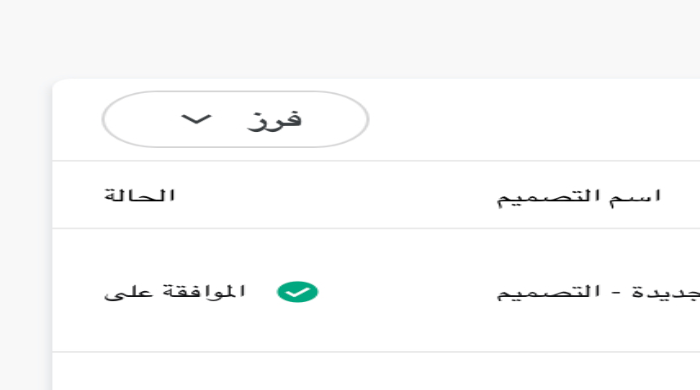This screenshot has height=390, width=700.
Task: Click the gray page background above the table card
Action: (x=350, y=38)
